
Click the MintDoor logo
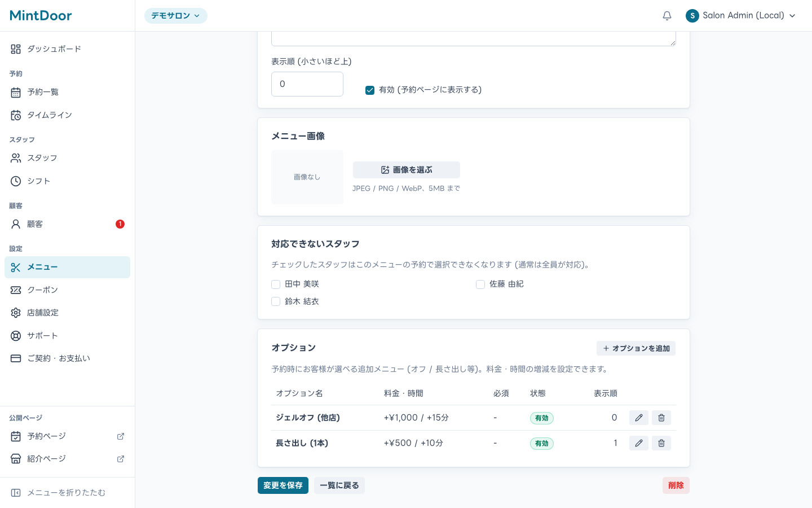pyautogui.click(x=41, y=15)
